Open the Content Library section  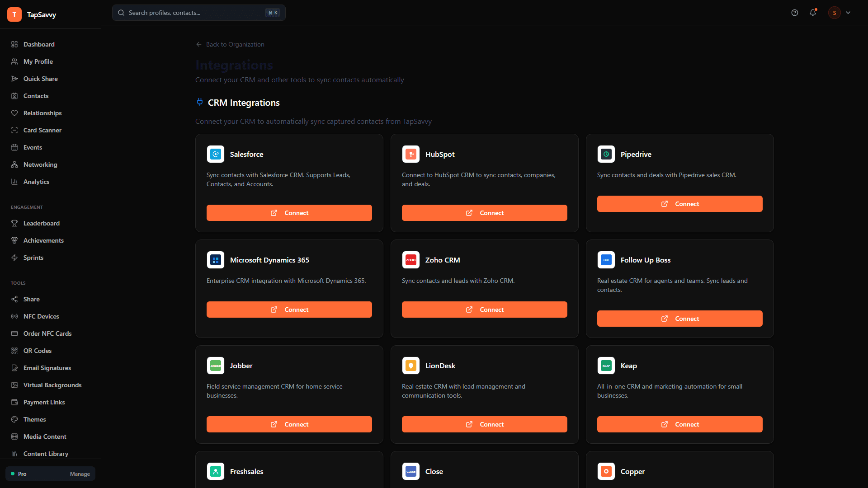tap(46, 454)
